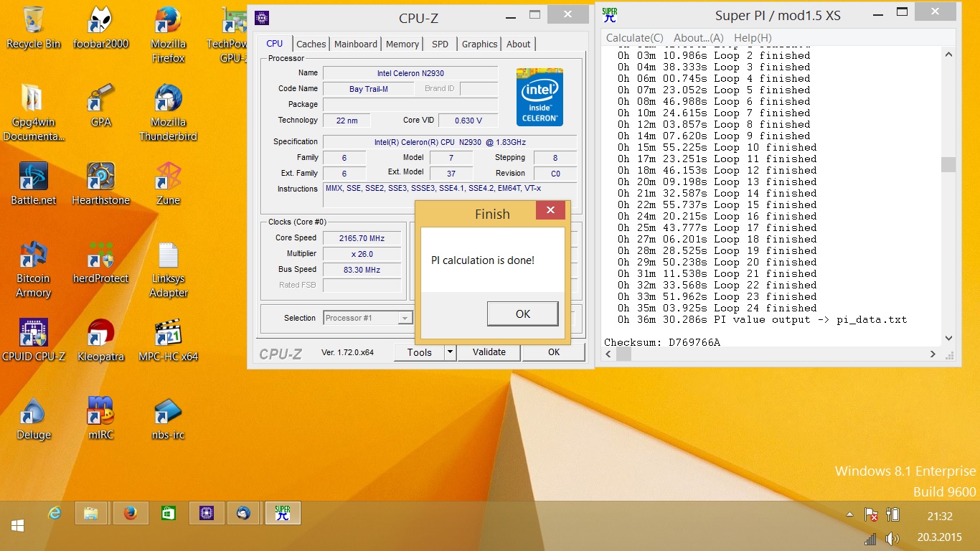Click the OK button in CPU-Z window

pos(553,352)
